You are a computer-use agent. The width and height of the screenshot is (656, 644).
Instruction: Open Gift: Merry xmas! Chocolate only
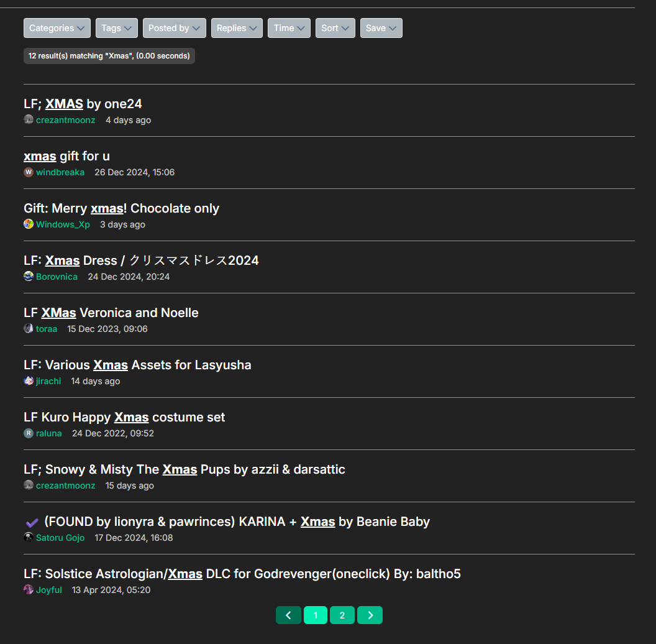pyautogui.click(x=121, y=208)
